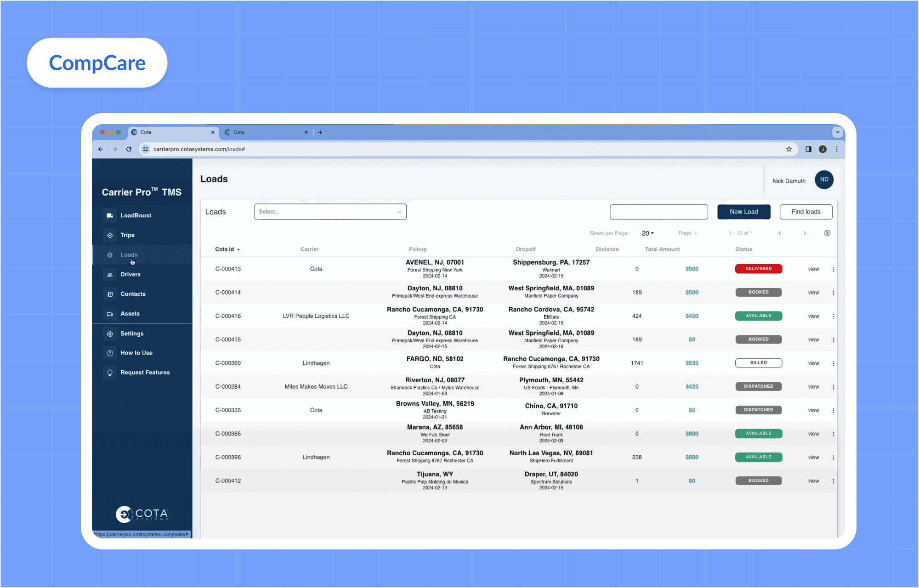Viewport: 919px width, 588px height.
Task: Reload the page in browser
Action: coord(129,149)
